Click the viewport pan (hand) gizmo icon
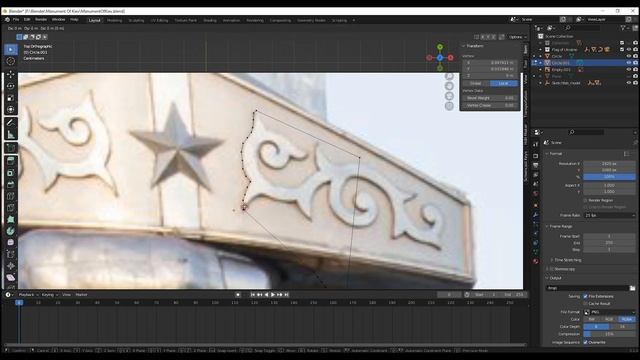The image size is (640, 360). coord(449,86)
